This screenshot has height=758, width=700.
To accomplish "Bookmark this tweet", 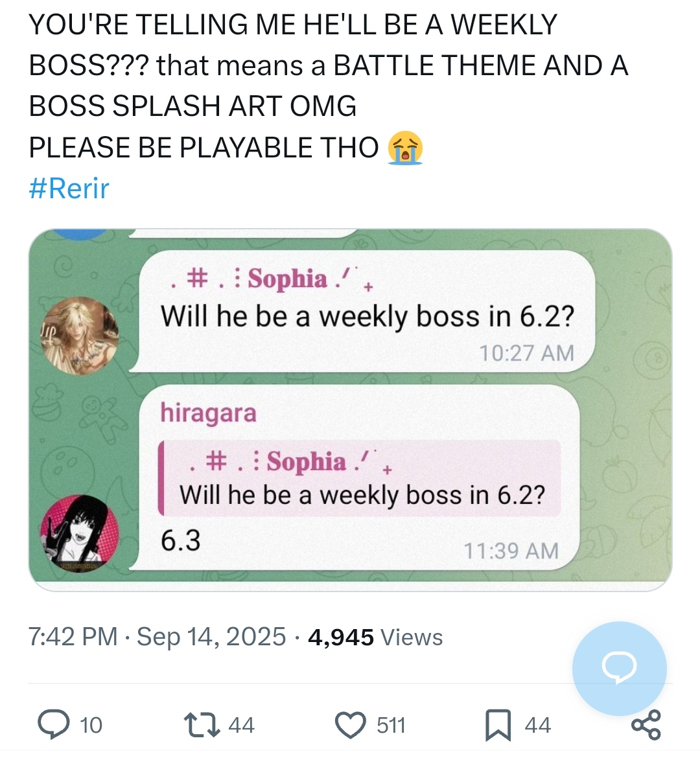I will tap(498, 725).
